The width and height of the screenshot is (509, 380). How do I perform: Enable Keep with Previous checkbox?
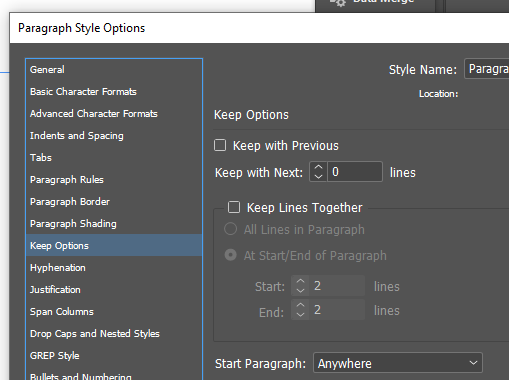(x=220, y=145)
